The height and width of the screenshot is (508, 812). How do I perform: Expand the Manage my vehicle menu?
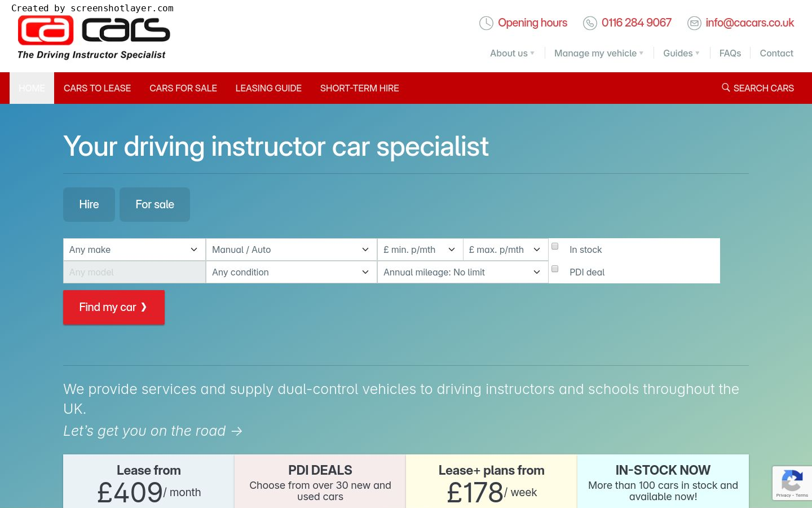(598, 53)
